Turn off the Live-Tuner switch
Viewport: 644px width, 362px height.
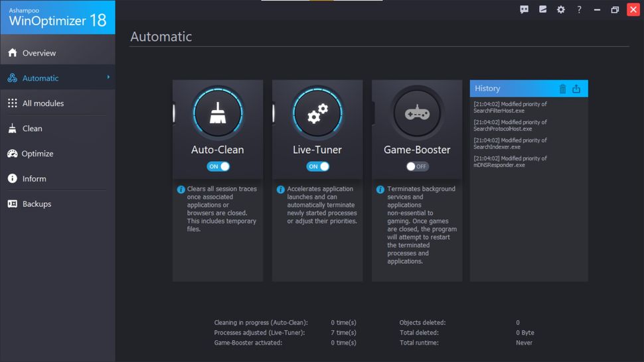click(x=317, y=166)
